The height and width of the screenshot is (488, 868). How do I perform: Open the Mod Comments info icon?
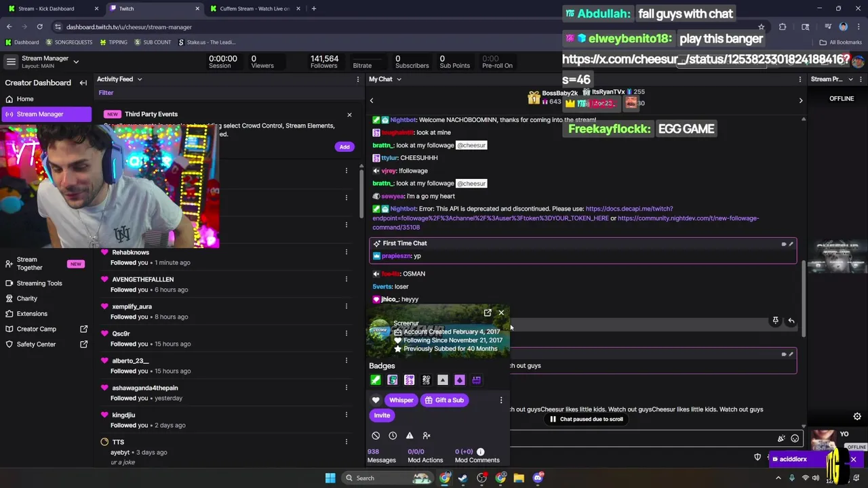(480, 451)
